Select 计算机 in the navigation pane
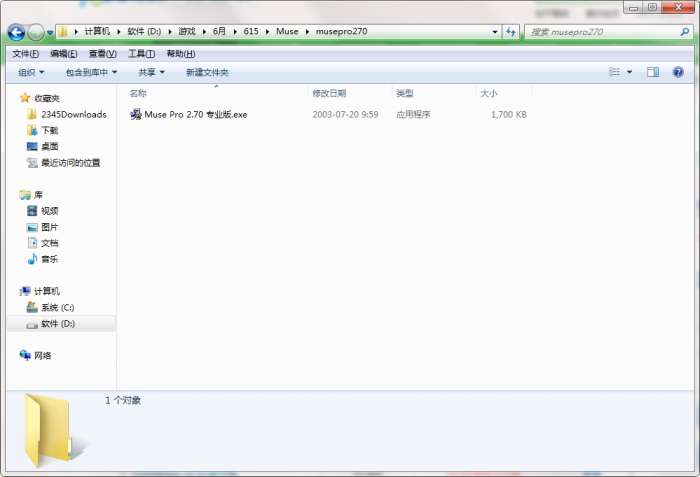Viewport: 700px width, 477px height. tap(47, 291)
